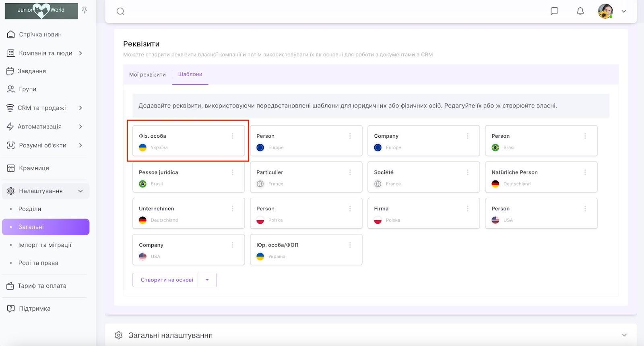
Task: Select the Шаблони tab
Action: tap(190, 75)
